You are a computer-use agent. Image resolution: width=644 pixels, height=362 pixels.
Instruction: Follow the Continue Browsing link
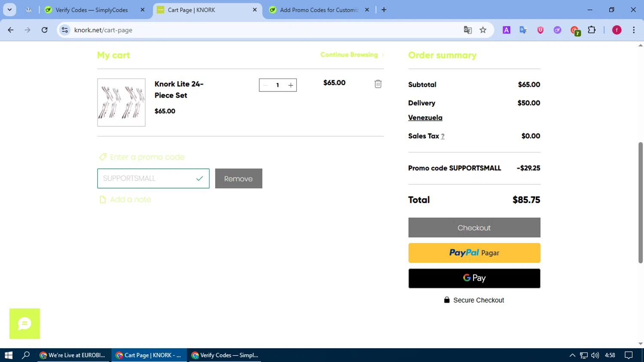point(352,55)
